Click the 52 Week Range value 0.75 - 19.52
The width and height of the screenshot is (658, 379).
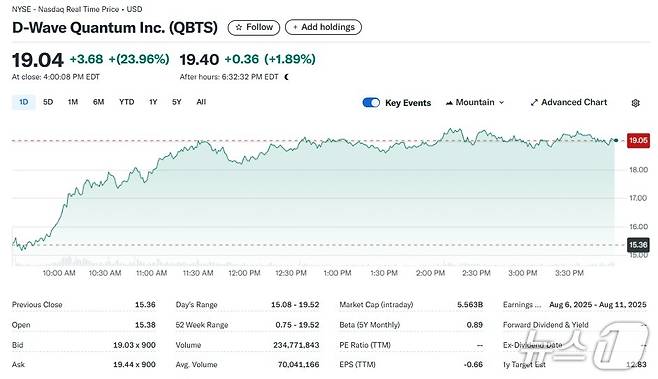297,325
